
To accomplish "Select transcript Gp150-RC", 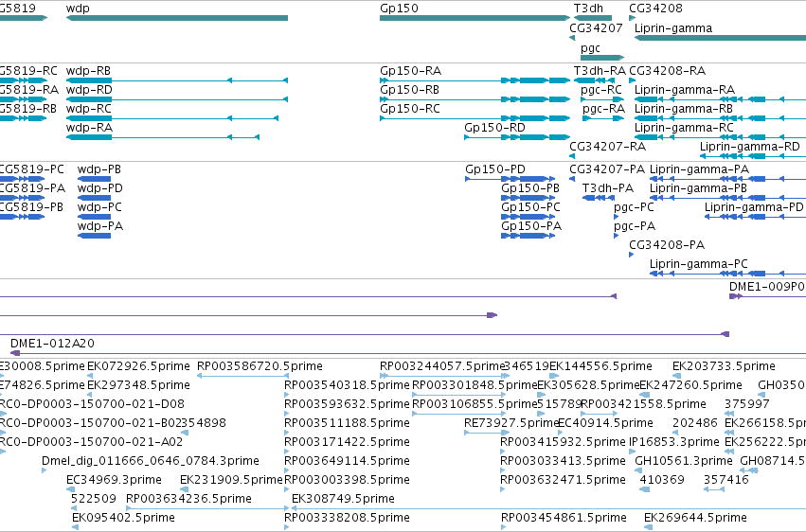I will pyautogui.click(x=475, y=118).
